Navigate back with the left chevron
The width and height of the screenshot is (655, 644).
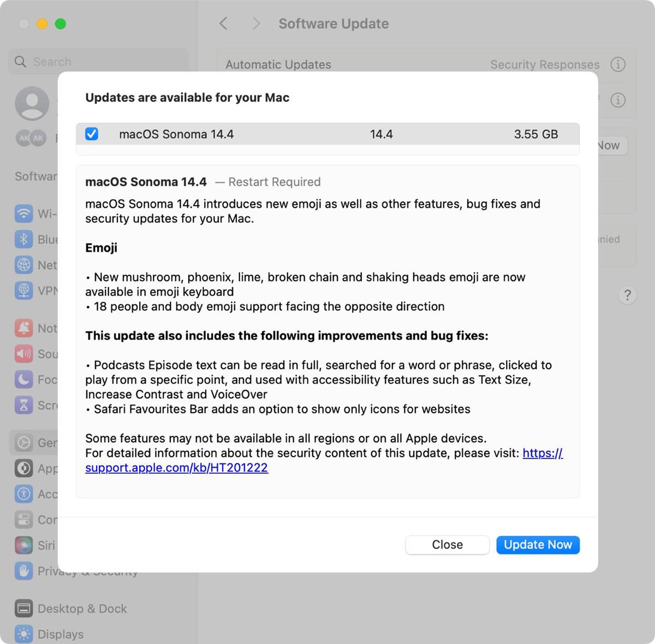224,23
